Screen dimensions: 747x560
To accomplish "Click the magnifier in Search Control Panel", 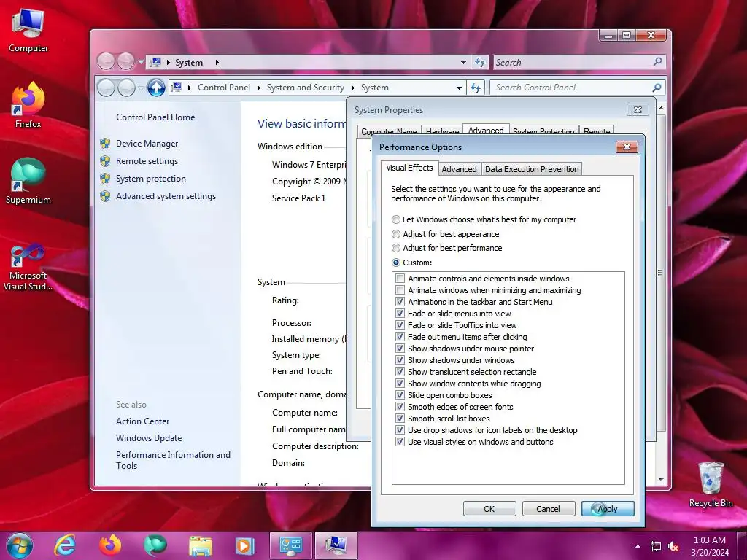I will (657, 87).
